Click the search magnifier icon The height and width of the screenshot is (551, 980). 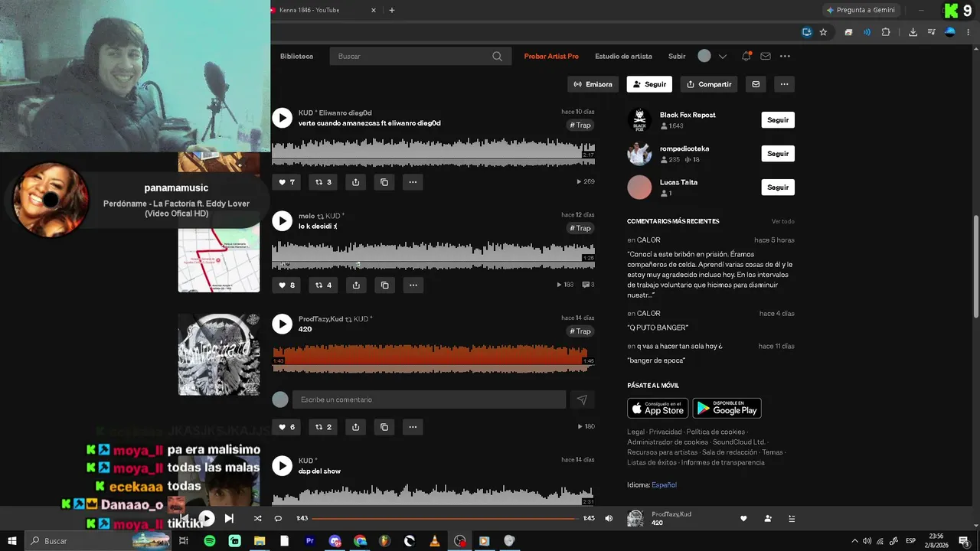498,57
